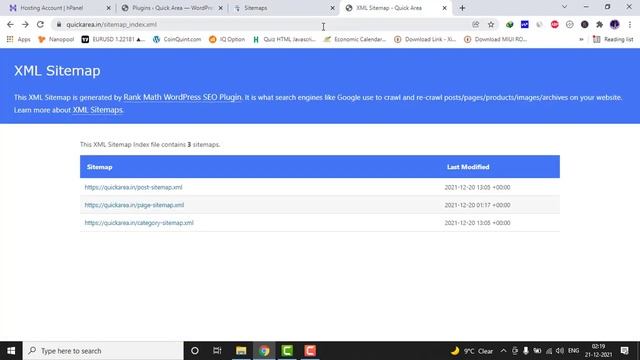
Task: Open EURUSD bookmark
Action: (x=113, y=39)
